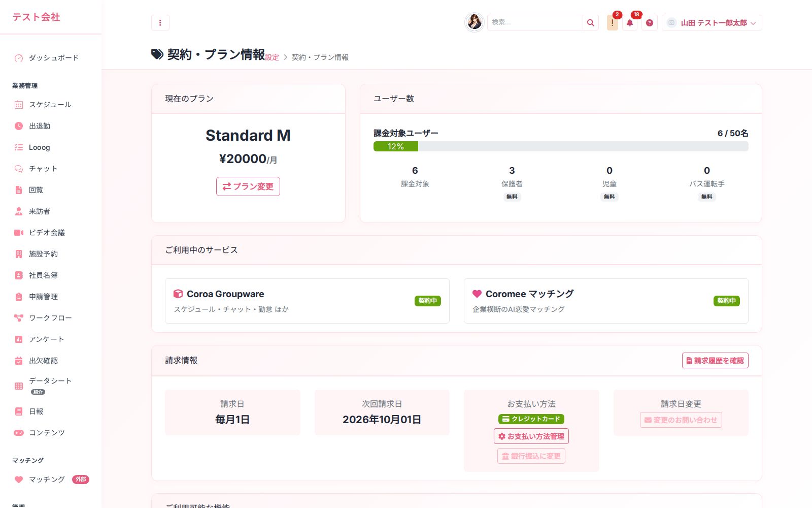The image size is (812, 508).
Task: Click the ワークフロー diagram icon
Action: point(19,318)
